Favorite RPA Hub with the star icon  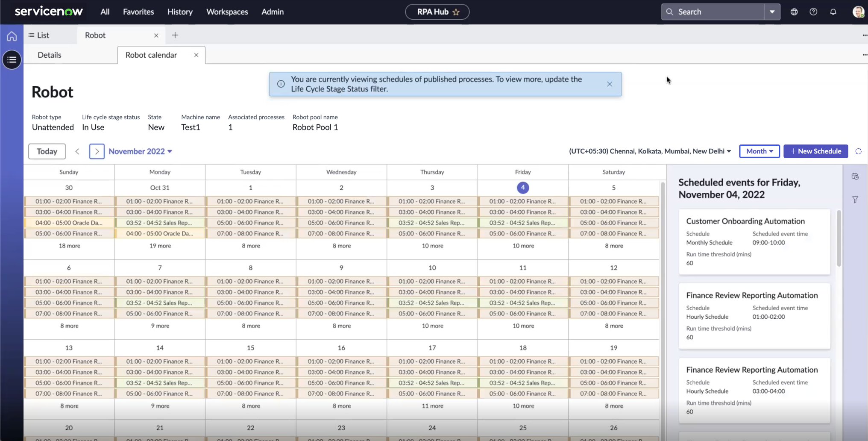tap(456, 12)
